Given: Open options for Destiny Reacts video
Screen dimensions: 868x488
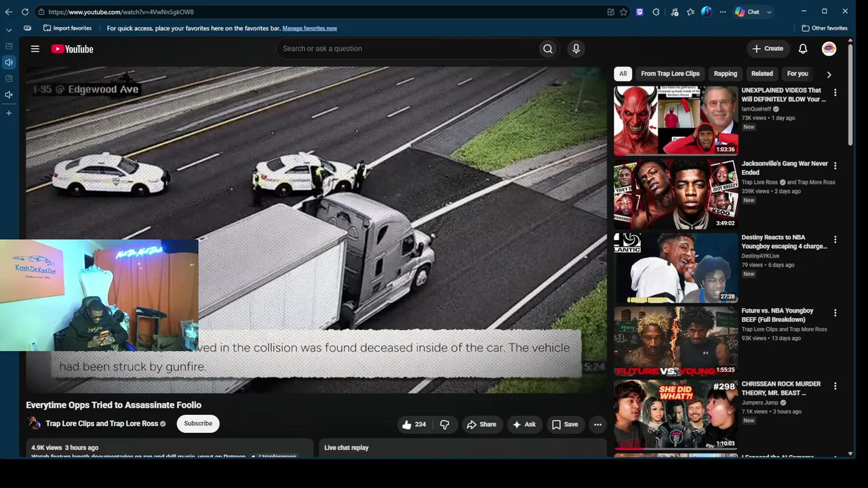Looking at the screenshot, I should pos(835,239).
